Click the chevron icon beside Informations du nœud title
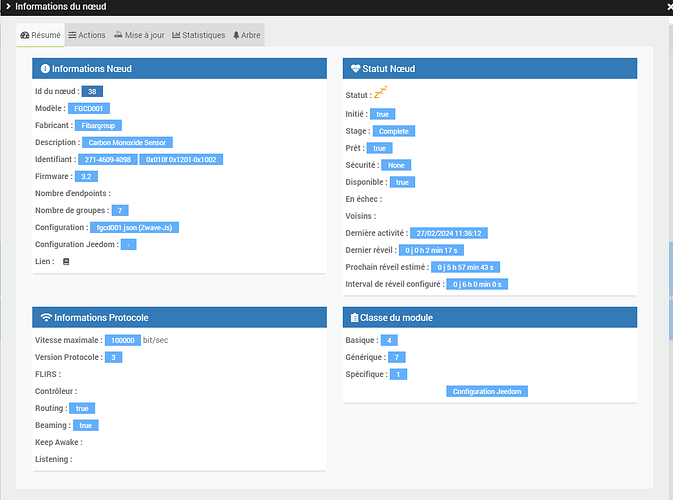673x500 pixels. pos(8,6)
